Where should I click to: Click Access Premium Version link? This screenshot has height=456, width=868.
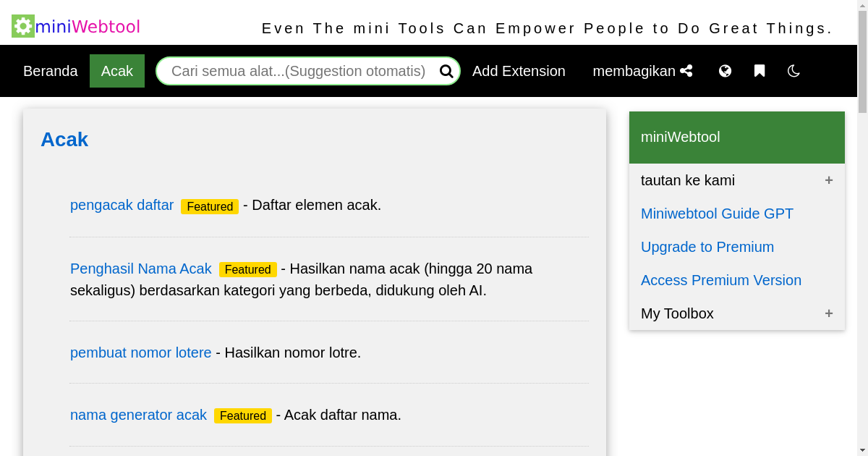click(x=721, y=280)
